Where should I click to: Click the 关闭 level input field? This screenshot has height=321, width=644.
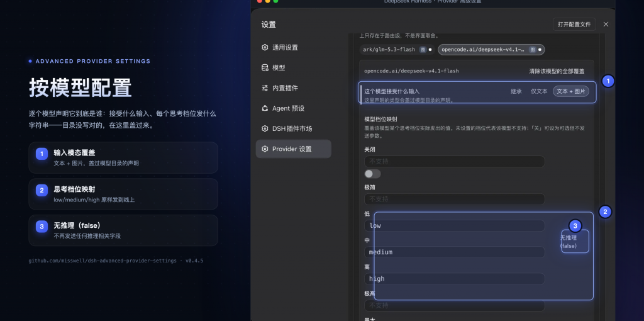454,162
